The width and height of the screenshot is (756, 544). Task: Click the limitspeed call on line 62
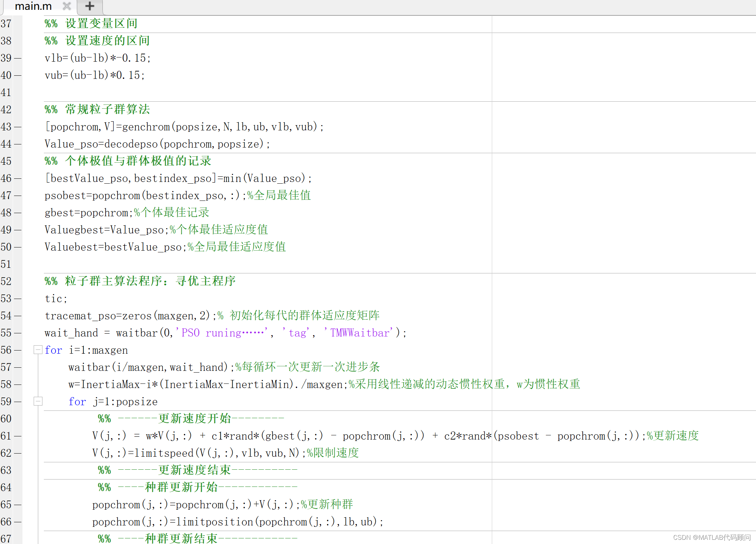165,453
